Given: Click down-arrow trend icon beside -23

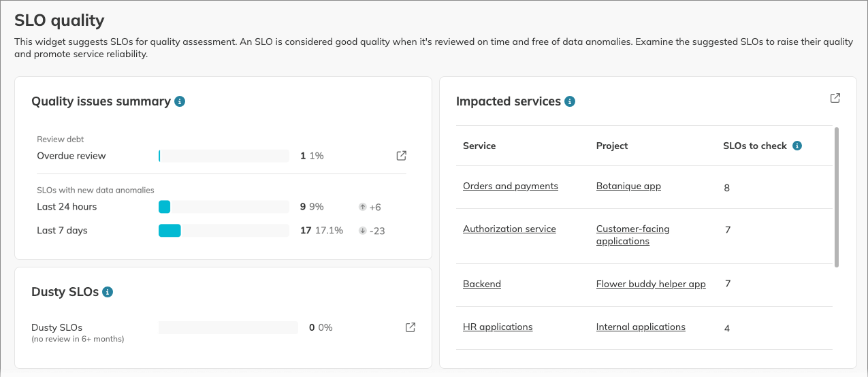Looking at the screenshot, I should 362,231.
